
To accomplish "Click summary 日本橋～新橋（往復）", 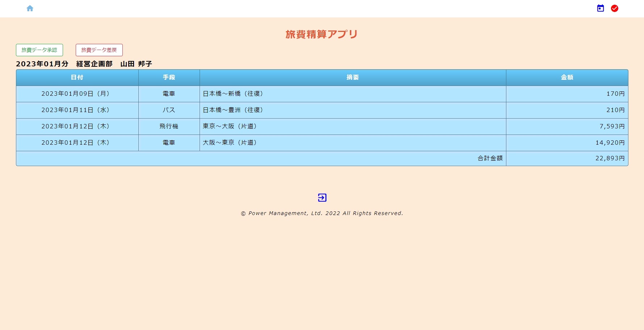I will pos(353,94).
